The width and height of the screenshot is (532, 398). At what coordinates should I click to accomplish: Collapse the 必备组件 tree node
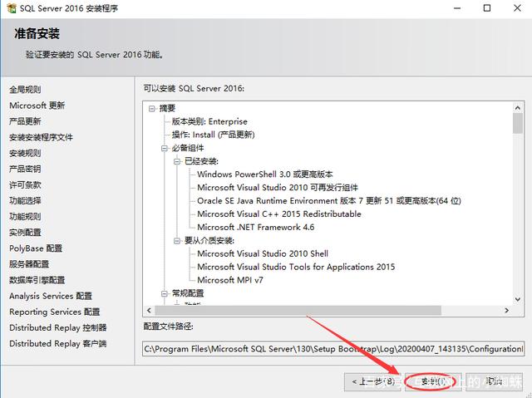coord(165,148)
